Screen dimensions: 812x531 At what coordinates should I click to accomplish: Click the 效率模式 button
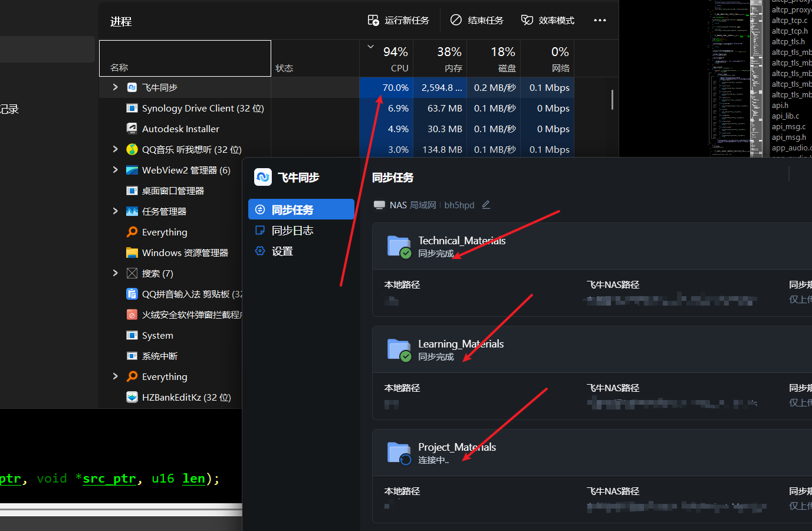[548, 20]
